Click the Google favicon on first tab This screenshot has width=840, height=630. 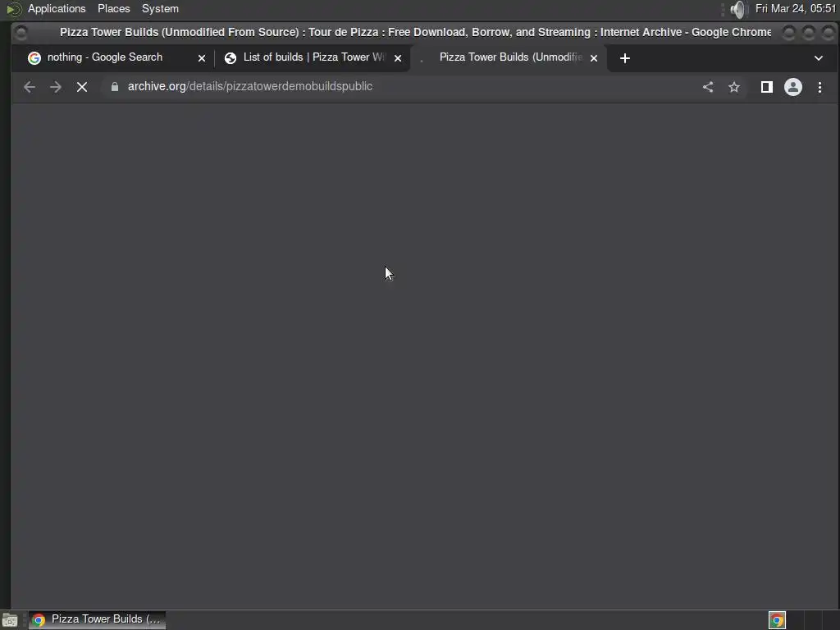click(34, 58)
